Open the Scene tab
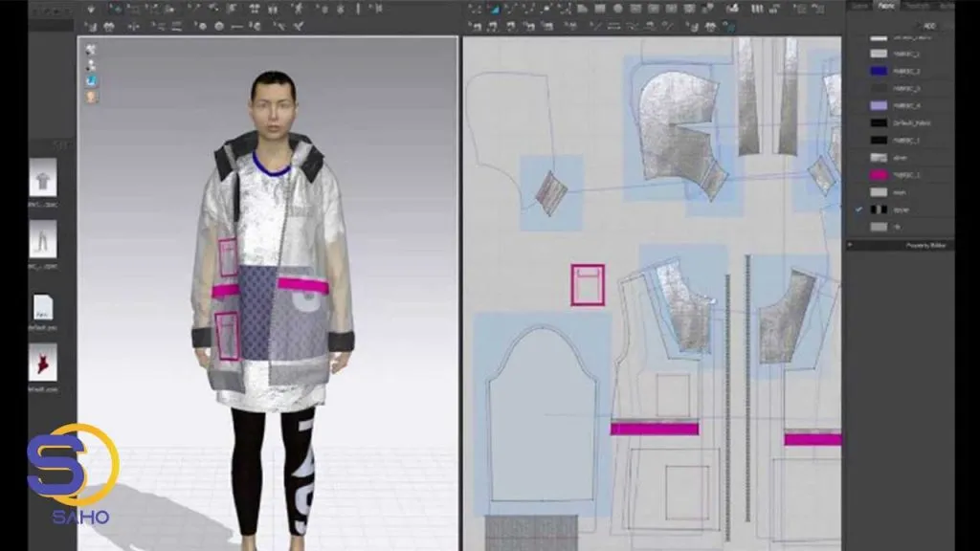The height and width of the screenshot is (551, 980). point(862,6)
